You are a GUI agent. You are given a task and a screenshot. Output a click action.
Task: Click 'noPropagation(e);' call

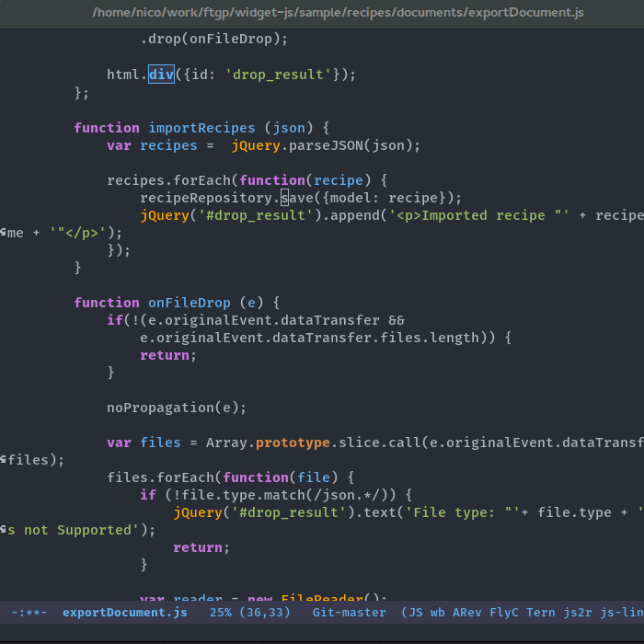pos(177,408)
